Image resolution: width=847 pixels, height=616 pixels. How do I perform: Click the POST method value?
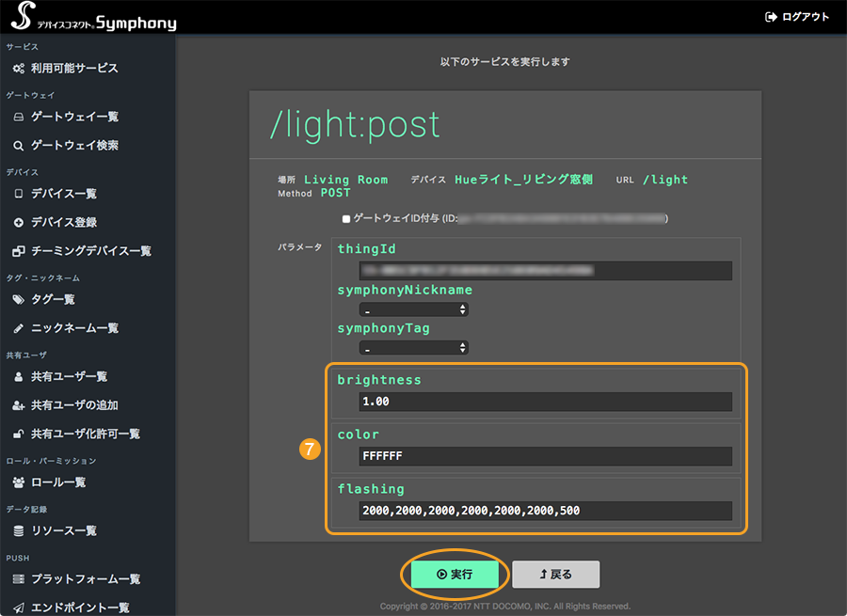(335, 194)
